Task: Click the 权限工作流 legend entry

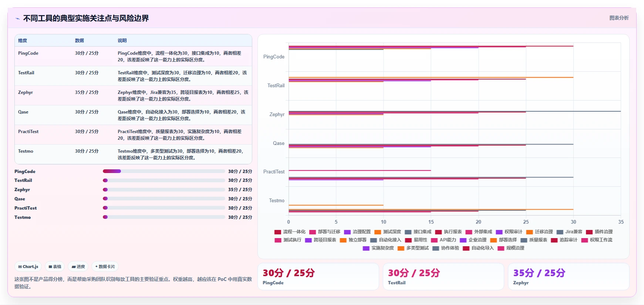Action: pyautogui.click(x=597, y=240)
